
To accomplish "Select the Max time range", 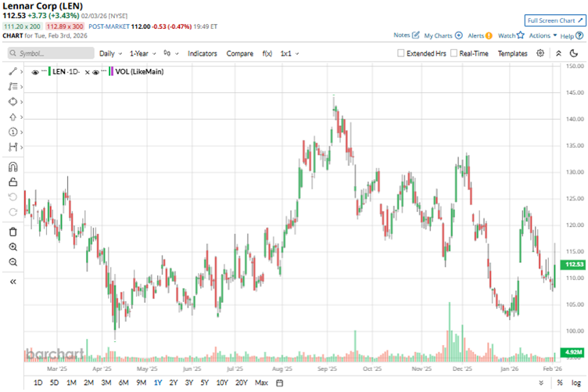I will pos(261,383).
